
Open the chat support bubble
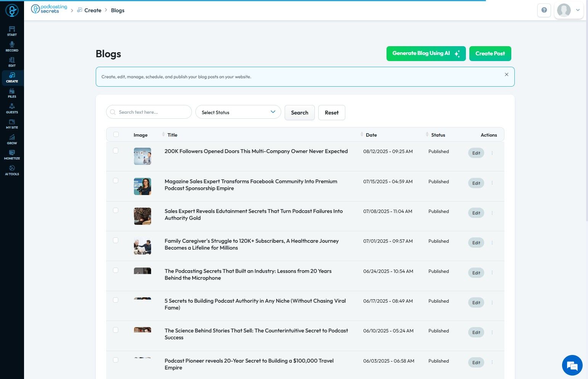click(572, 365)
